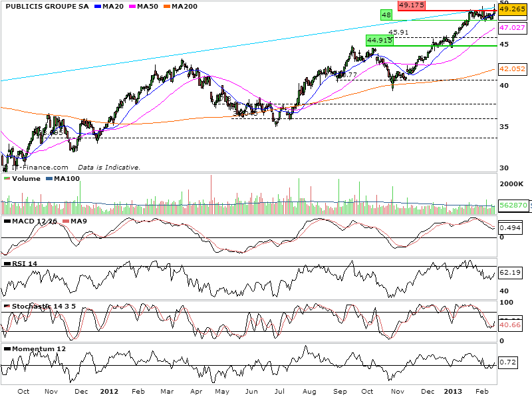Click the Feb label following 2013
This screenshot has width=532, height=399.
[x=481, y=392]
